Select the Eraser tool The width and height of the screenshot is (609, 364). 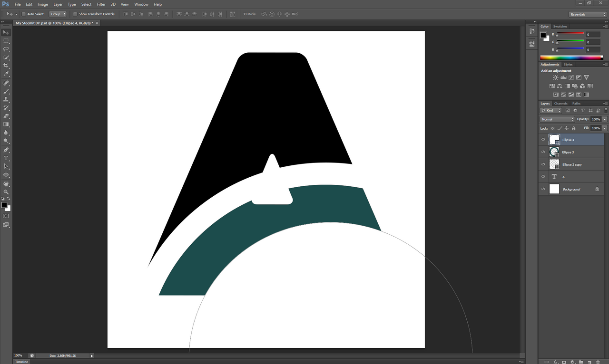click(6, 116)
